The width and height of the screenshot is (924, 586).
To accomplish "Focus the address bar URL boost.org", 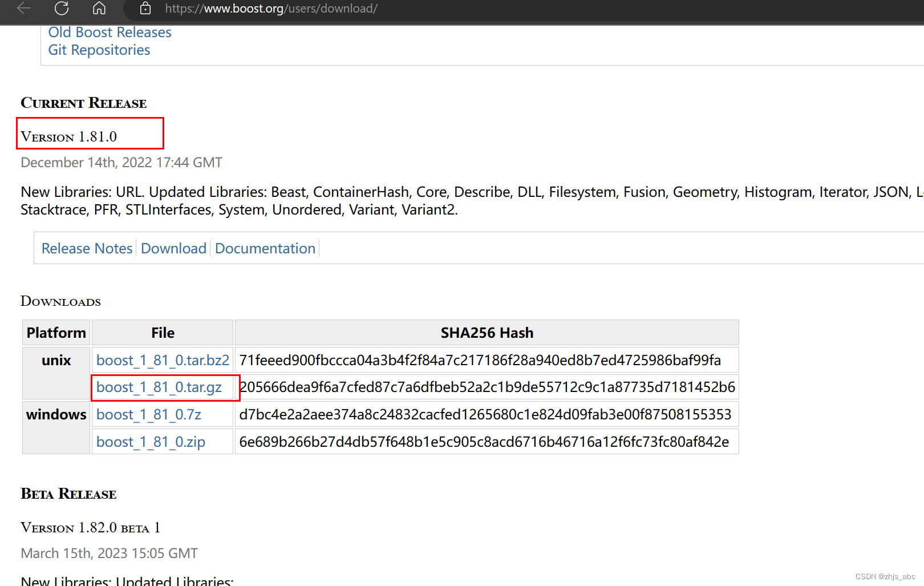I will [271, 9].
